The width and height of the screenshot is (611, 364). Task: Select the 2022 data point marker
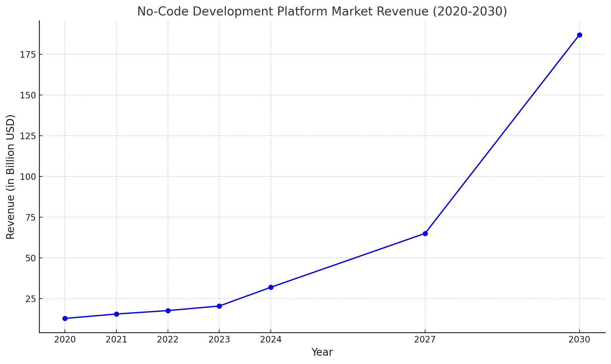168,311
